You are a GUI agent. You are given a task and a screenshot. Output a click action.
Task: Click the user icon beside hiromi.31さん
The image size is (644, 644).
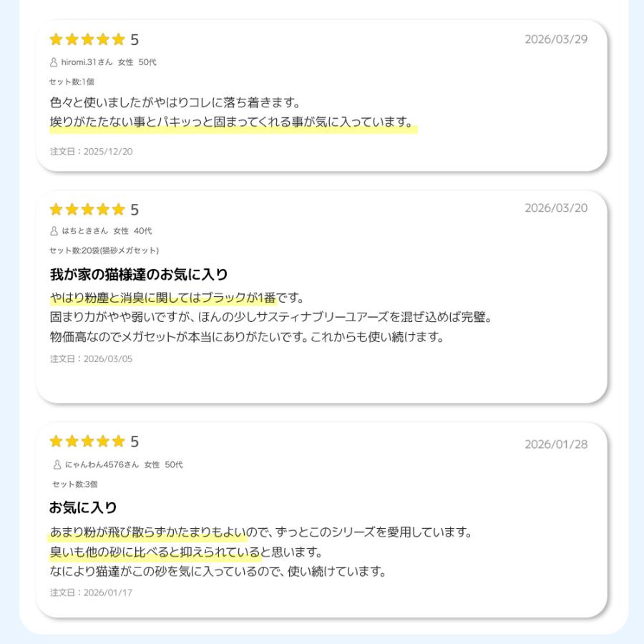coord(54,62)
